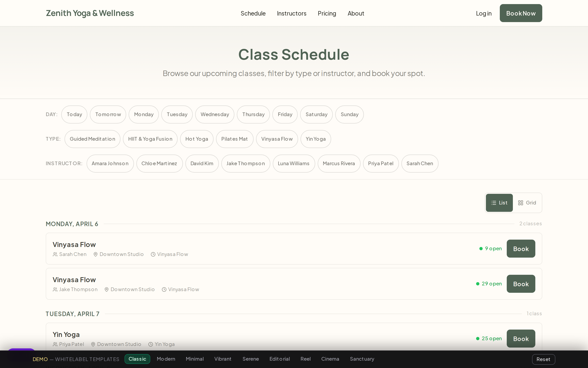The image size is (588, 368).
Task: Filter by Yin Yoga type chip
Action: click(x=316, y=139)
